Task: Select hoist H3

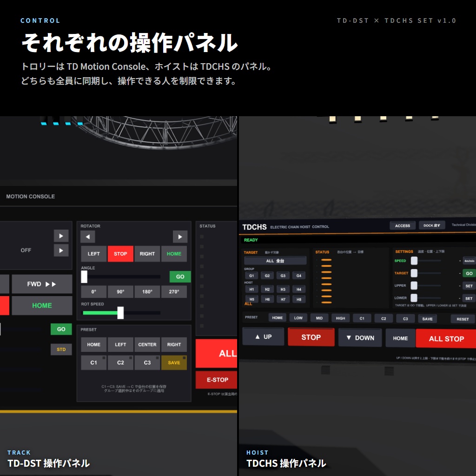Action: pyautogui.click(x=283, y=289)
